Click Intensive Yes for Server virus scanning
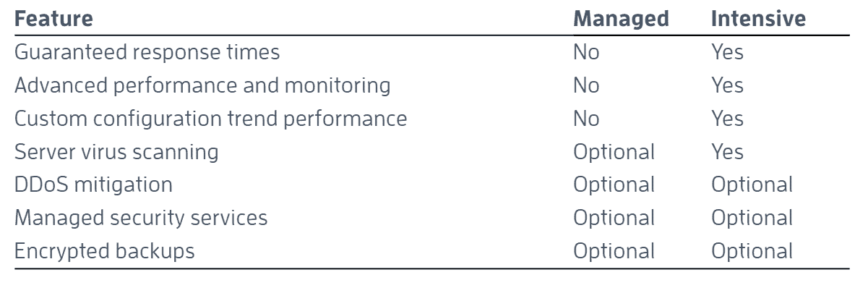The height and width of the screenshot is (288, 868). tap(728, 152)
